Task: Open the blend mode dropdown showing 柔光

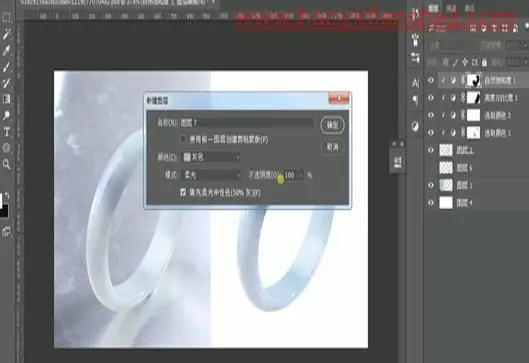Action: 211,175
